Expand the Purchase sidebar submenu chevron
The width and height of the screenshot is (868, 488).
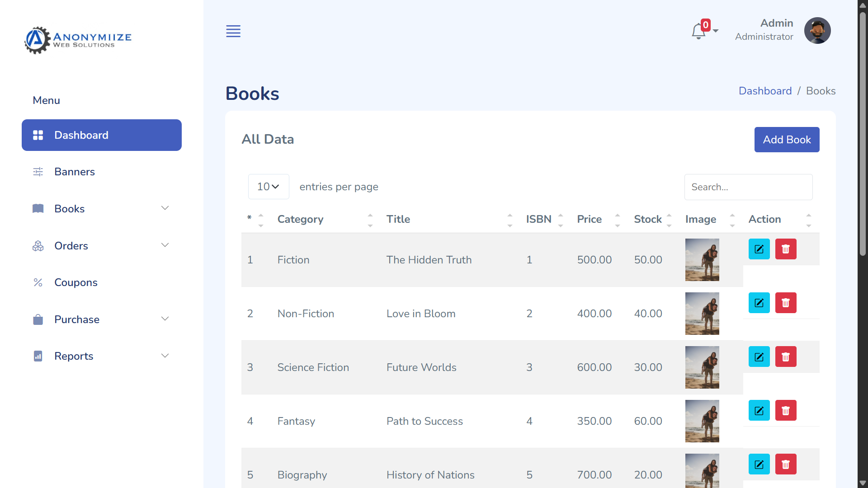[165, 319]
